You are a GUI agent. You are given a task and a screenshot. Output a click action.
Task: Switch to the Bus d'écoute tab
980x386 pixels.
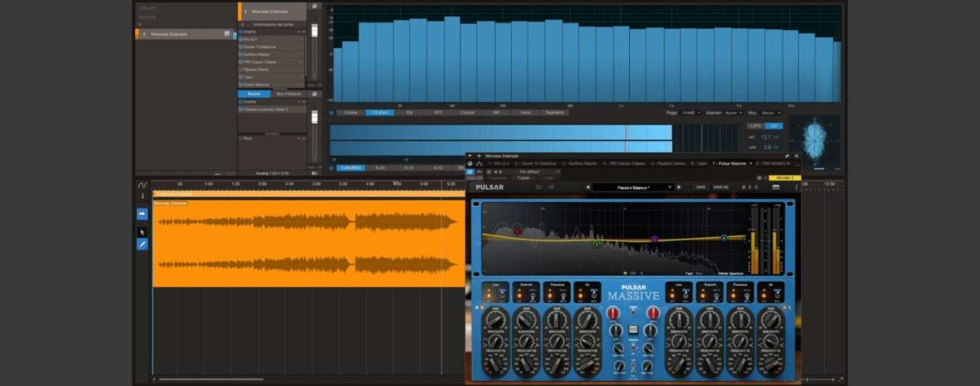(289, 94)
